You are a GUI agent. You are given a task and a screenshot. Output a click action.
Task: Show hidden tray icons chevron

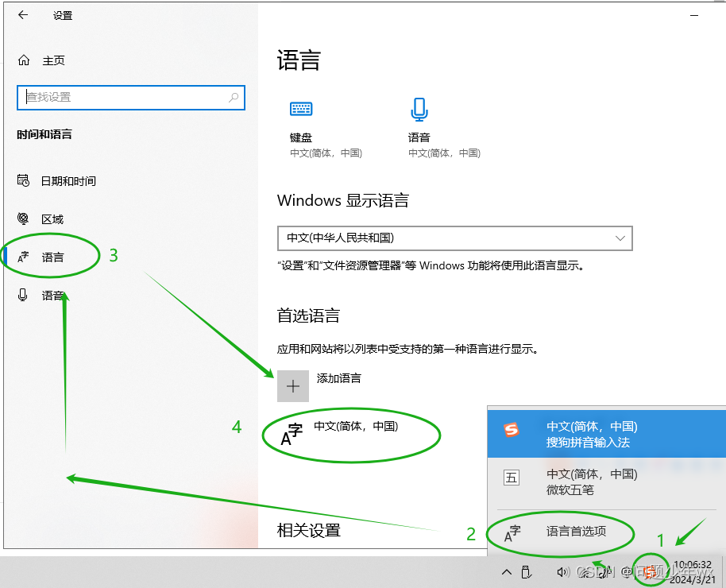[x=507, y=572]
